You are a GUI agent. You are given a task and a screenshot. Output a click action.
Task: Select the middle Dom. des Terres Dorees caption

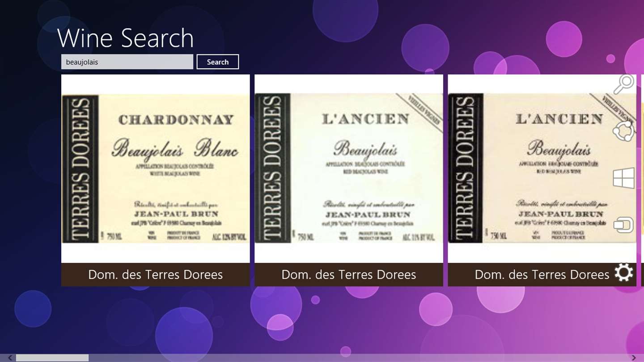click(x=349, y=274)
